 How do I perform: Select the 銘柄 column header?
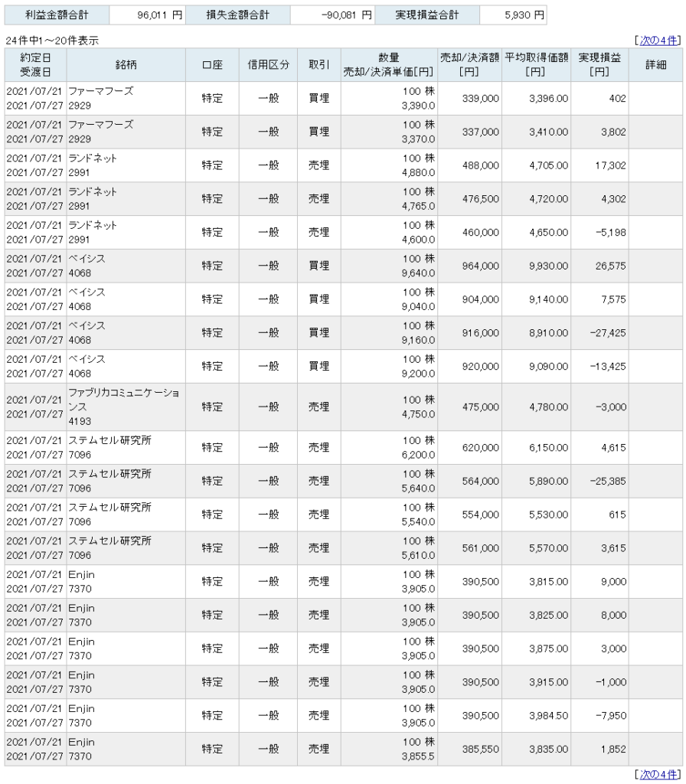126,65
